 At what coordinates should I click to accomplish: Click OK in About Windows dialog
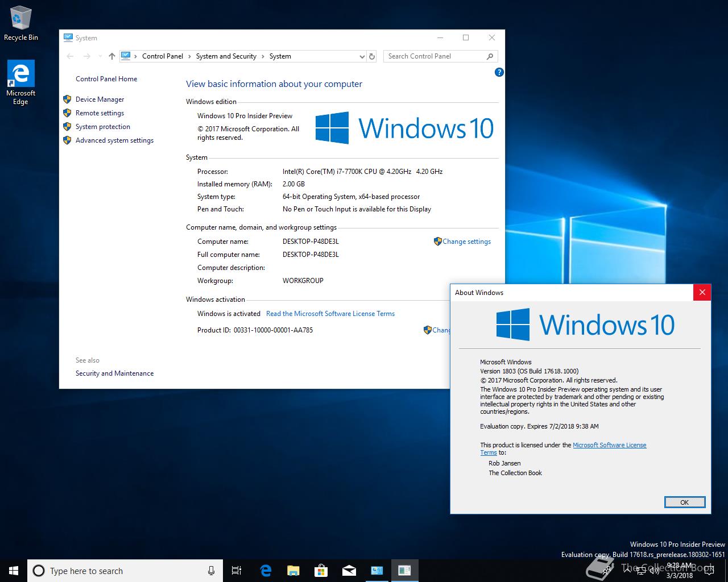pos(685,502)
